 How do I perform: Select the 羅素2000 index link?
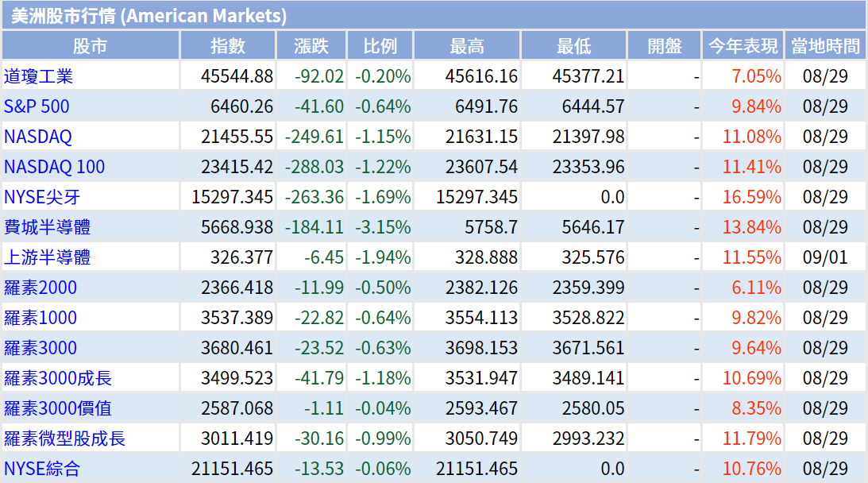tap(41, 288)
